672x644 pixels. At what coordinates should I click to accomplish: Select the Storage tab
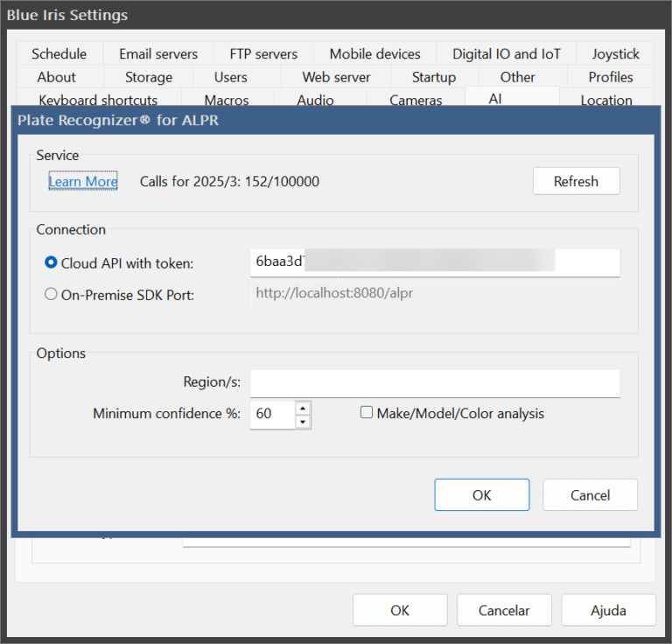coord(149,77)
